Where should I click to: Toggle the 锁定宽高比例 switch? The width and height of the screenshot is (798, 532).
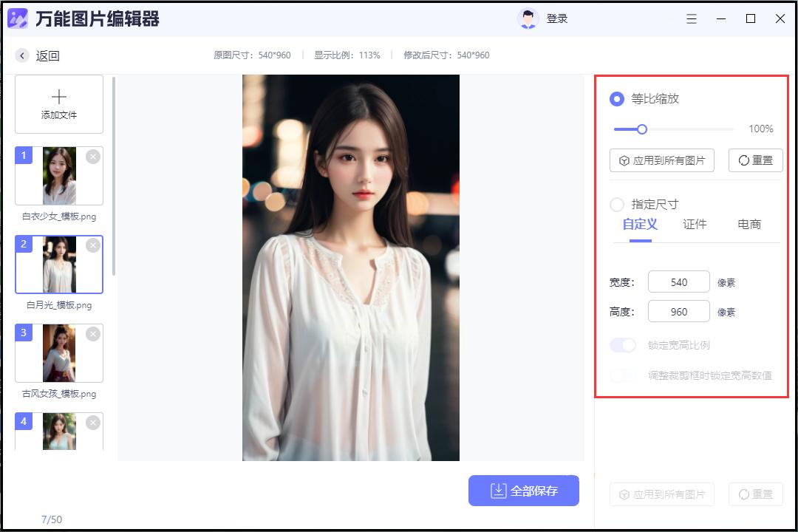click(623, 345)
